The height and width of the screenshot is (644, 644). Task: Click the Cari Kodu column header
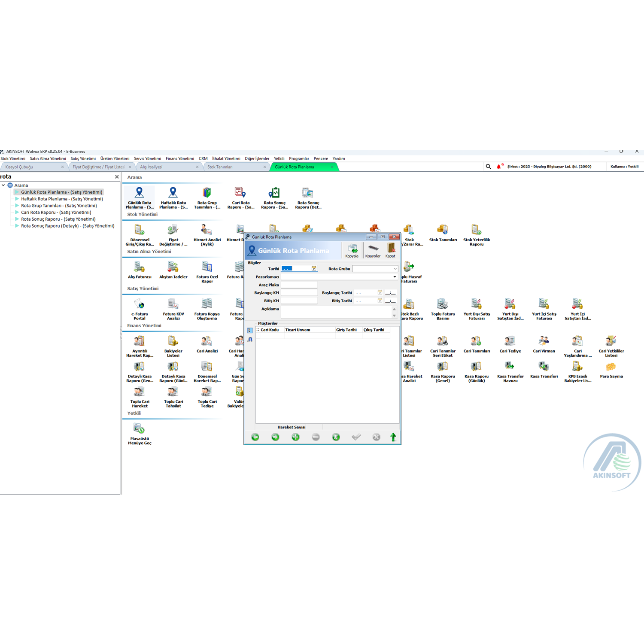270,330
